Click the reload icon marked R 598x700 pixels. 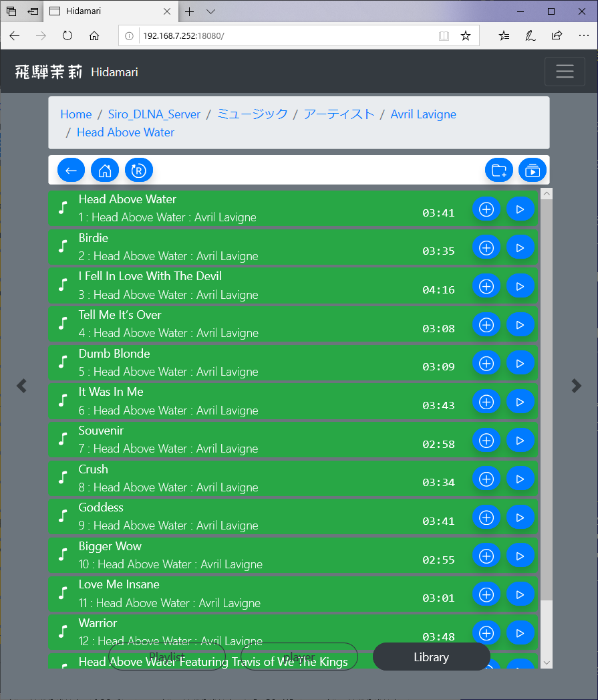coord(139,170)
